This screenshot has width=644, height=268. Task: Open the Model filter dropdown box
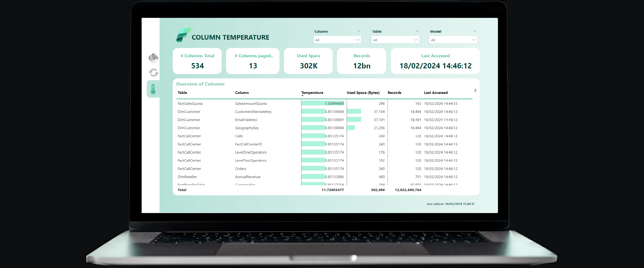[453, 40]
